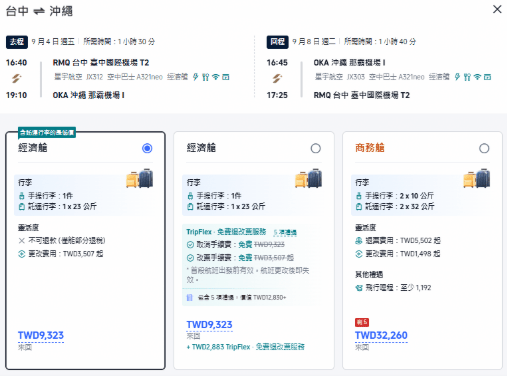Click the power outlet icon on outbound flight

pyautogui.click(x=196, y=77)
